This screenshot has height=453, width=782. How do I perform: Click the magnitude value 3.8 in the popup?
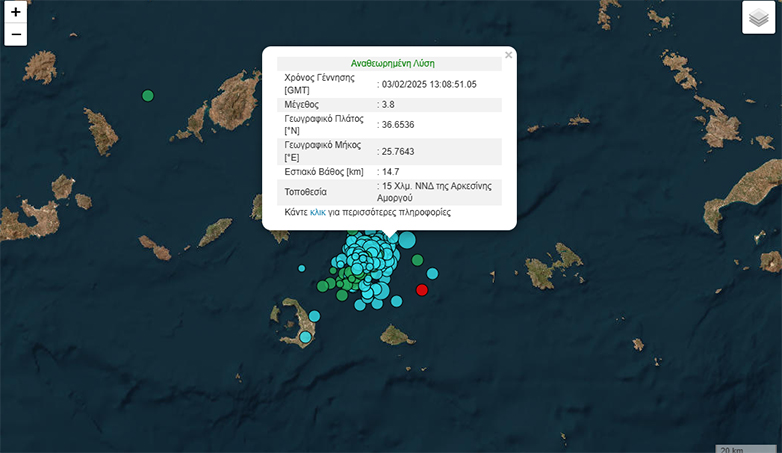tap(390, 104)
